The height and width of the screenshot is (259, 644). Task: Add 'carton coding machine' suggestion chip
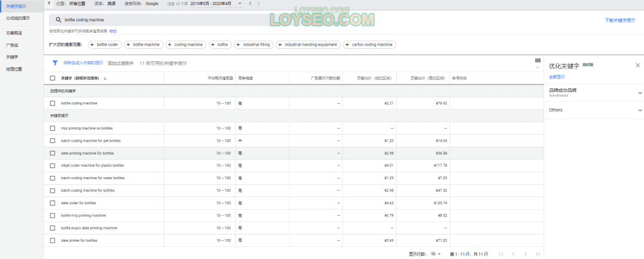[370, 44]
